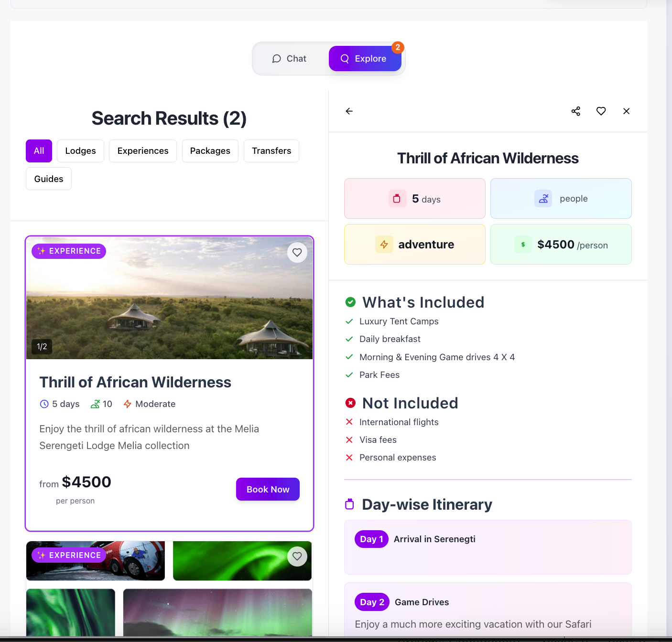The image size is (672, 642).
Task: Click the dollar icon beside the $4500 price
Action: coord(523,244)
